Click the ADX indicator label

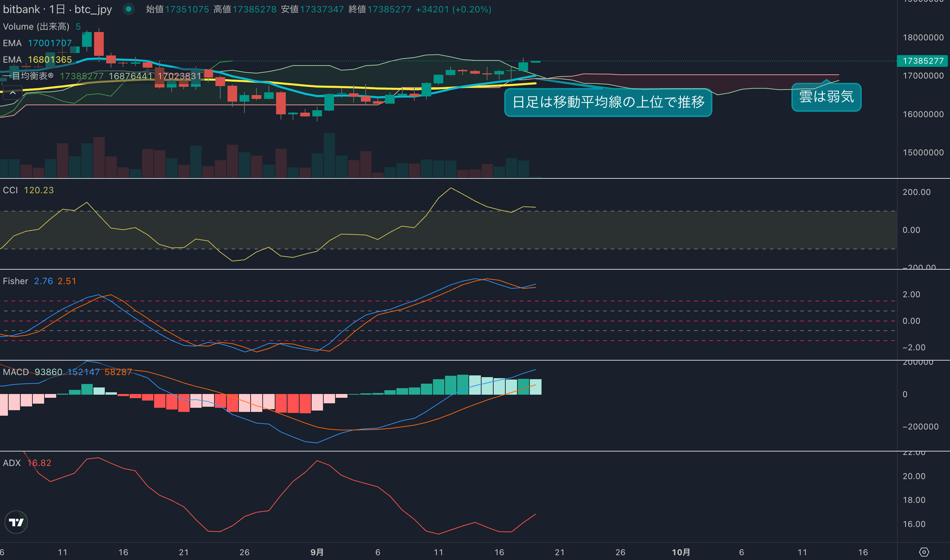pos(12,463)
